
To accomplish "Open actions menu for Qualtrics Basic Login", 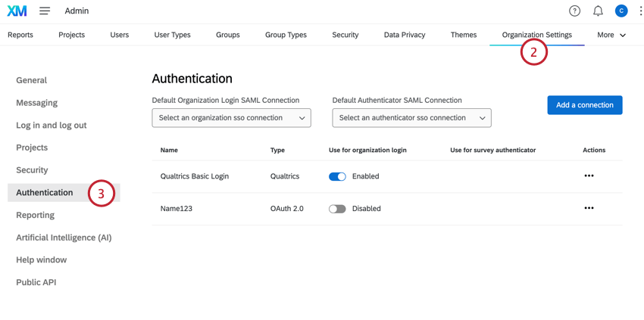I will point(589,176).
